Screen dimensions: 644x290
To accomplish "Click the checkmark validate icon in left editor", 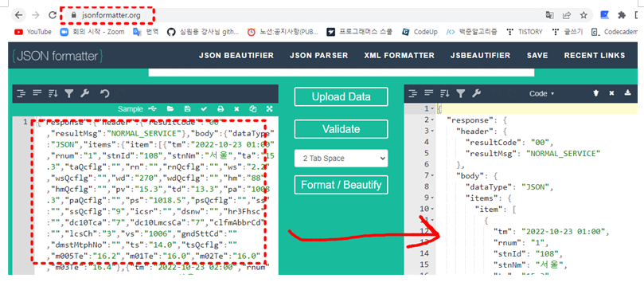I will pyautogui.click(x=204, y=109).
